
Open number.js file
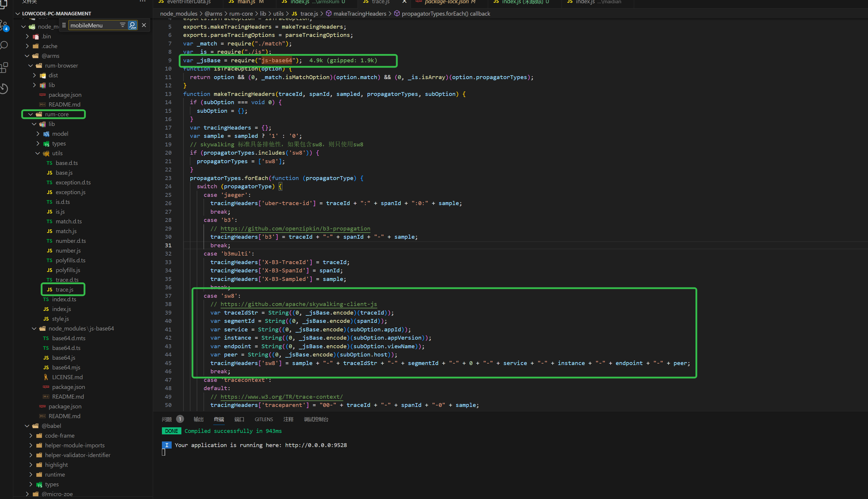(x=68, y=251)
